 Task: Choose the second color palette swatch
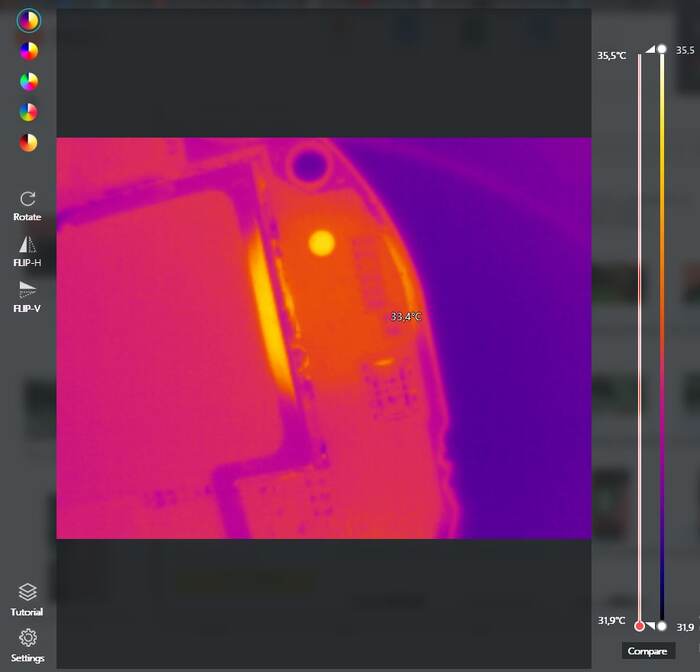pos(28,50)
